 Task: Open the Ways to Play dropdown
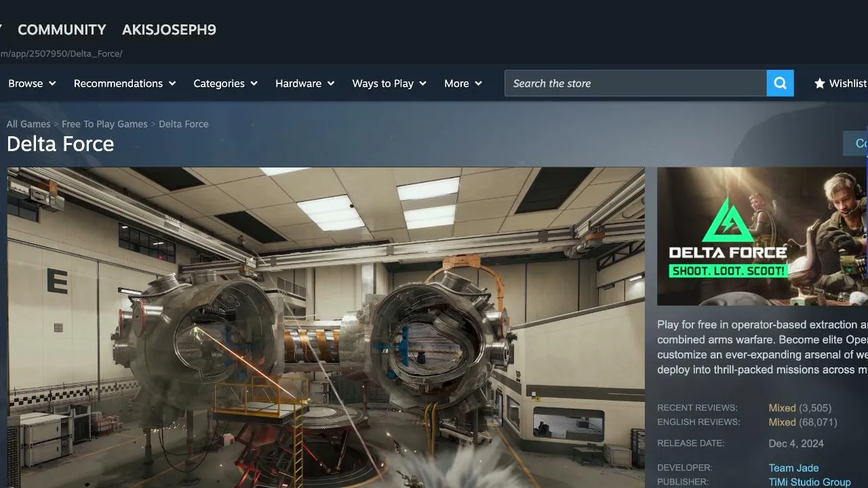[x=389, y=83]
